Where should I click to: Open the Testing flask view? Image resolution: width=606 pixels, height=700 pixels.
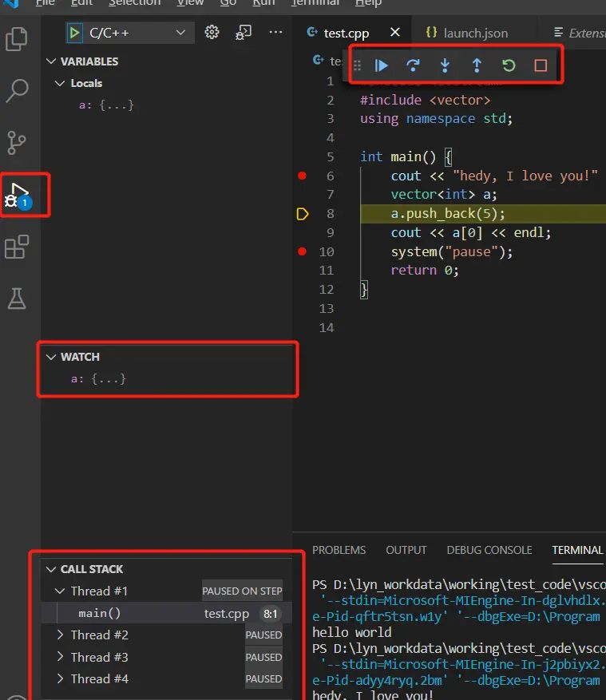pyautogui.click(x=17, y=299)
